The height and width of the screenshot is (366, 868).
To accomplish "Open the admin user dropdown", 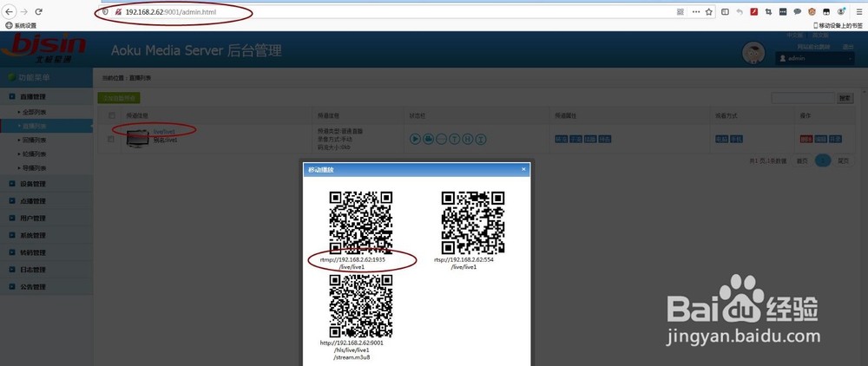I will coord(815,58).
